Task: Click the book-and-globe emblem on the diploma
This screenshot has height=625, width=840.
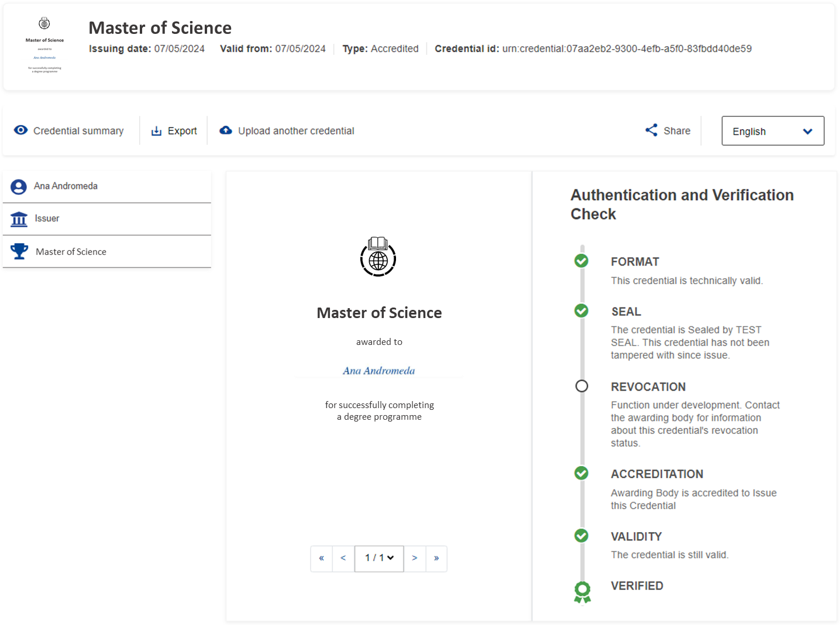Action: pyautogui.click(x=378, y=257)
